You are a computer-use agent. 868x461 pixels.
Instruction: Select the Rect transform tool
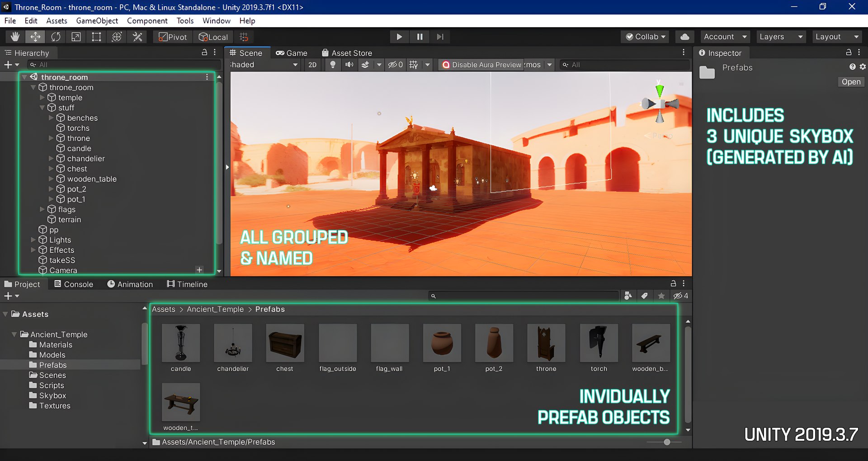96,37
